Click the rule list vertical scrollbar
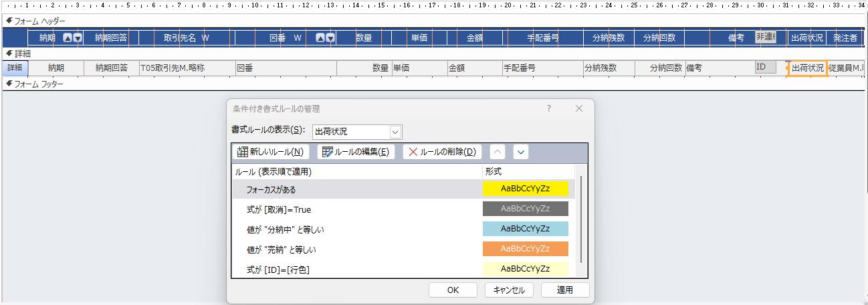868x305 pixels. (x=581, y=219)
